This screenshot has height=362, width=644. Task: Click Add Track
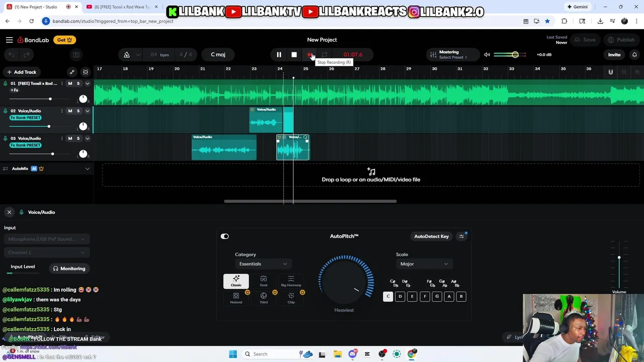click(x=21, y=72)
